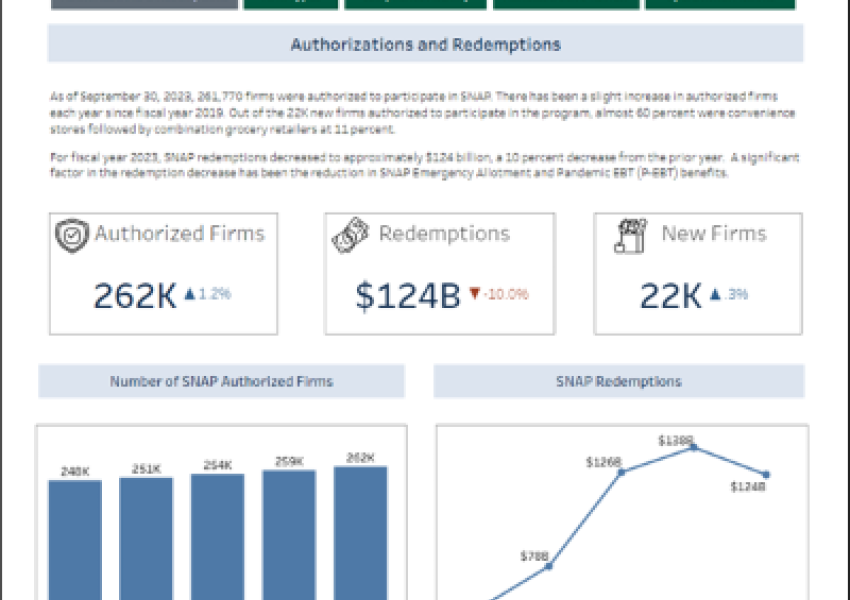Click the 'Authorized Firms' card title
The image size is (850, 600).
point(180,234)
